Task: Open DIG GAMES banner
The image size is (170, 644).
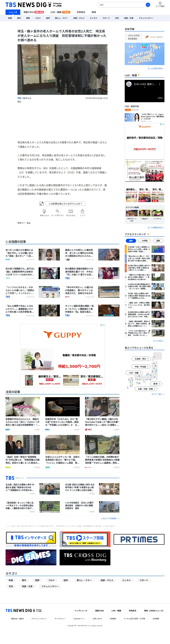Action: [31, 557]
